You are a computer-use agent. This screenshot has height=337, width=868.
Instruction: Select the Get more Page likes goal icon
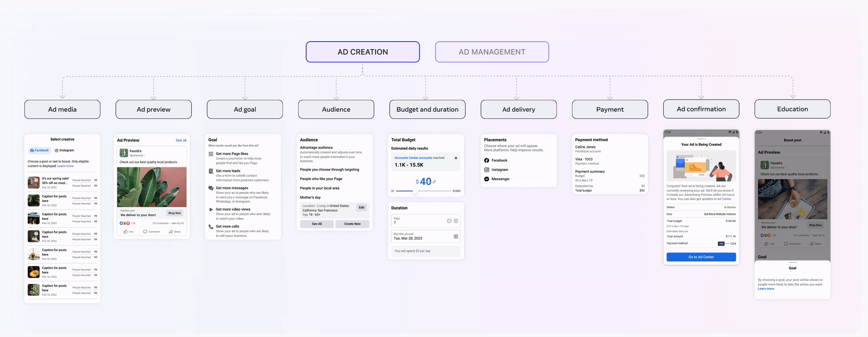tap(211, 154)
